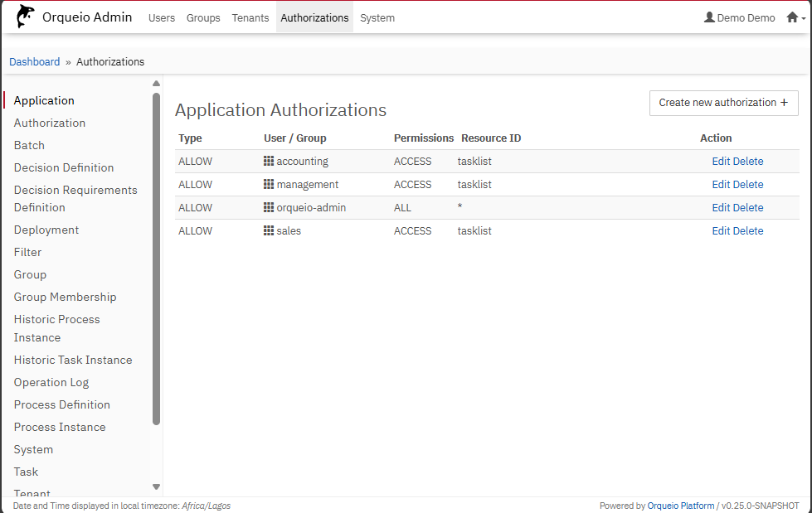Open the Tenants navigation item

pyautogui.click(x=250, y=17)
